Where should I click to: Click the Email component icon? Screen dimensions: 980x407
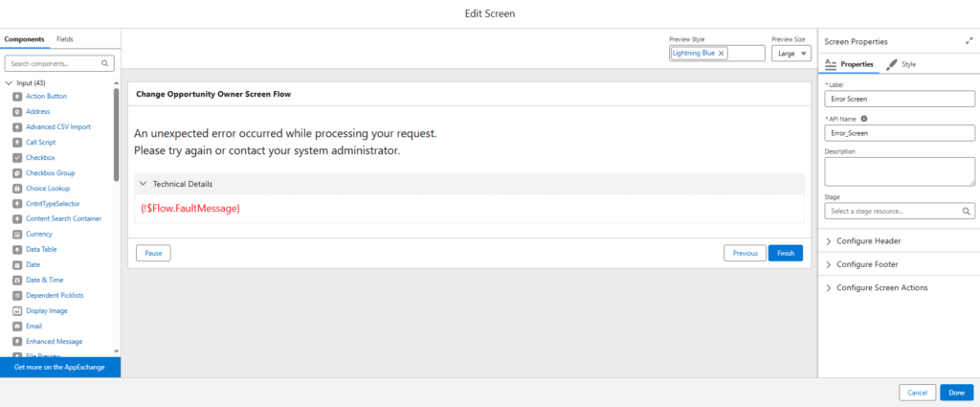pyautogui.click(x=17, y=327)
